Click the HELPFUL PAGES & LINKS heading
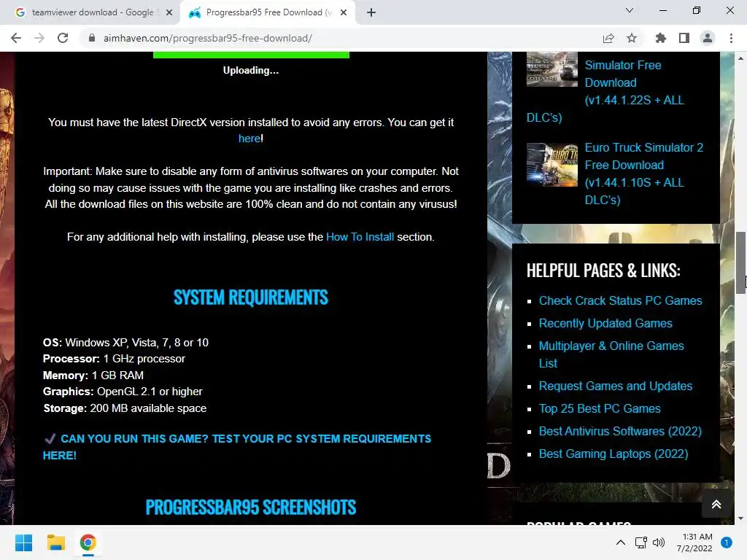Screen dimensions: 747x560 click(x=603, y=271)
